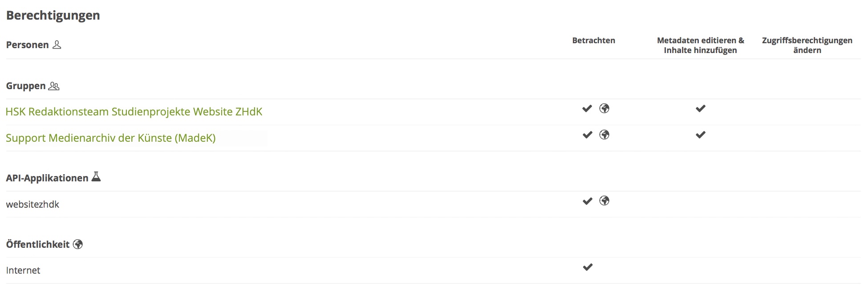This screenshot has height=295, width=868.
Task: Toggle Betrachten checkmark for websitezhdk
Action: coord(587,201)
